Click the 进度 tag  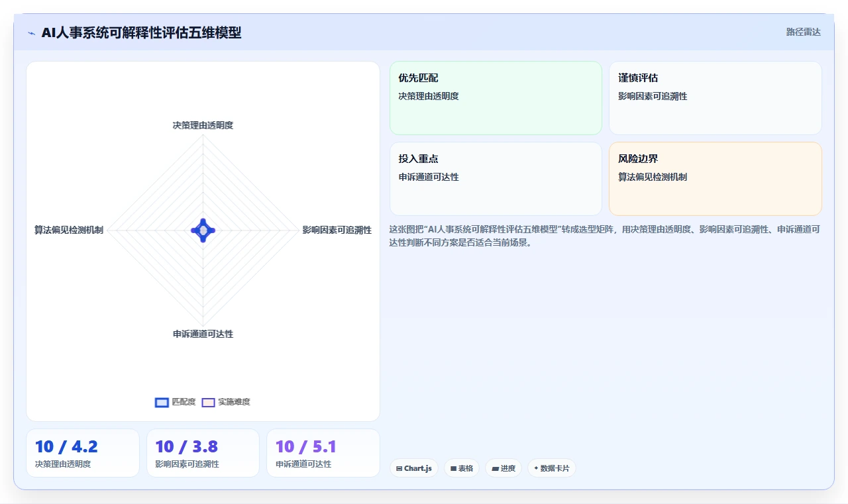click(x=503, y=468)
